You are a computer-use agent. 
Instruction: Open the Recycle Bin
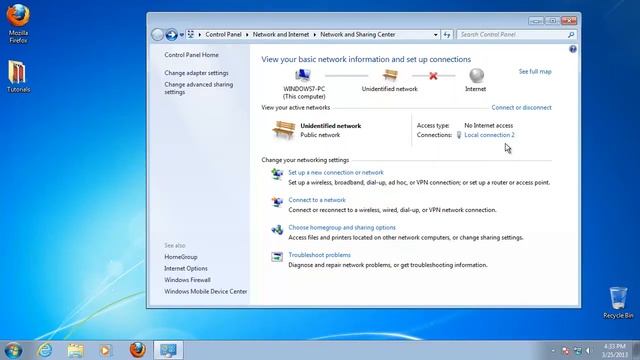pyautogui.click(x=618, y=302)
